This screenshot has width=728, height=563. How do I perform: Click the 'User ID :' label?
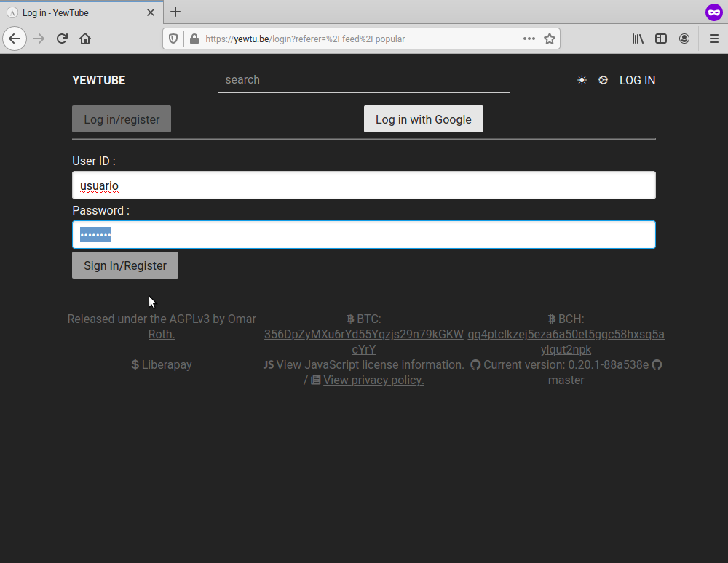[x=94, y=161]
